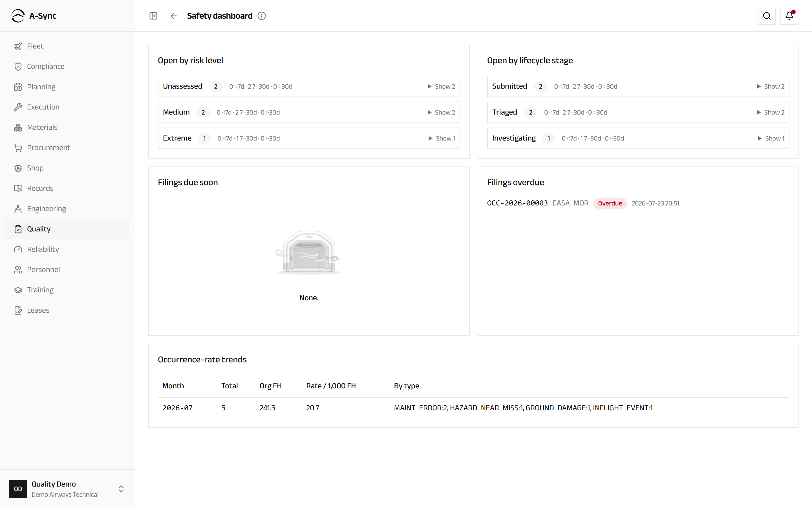
Task: Click the 241.5 Org FH value
Action: pyautogui.click(x=267, y=408)
